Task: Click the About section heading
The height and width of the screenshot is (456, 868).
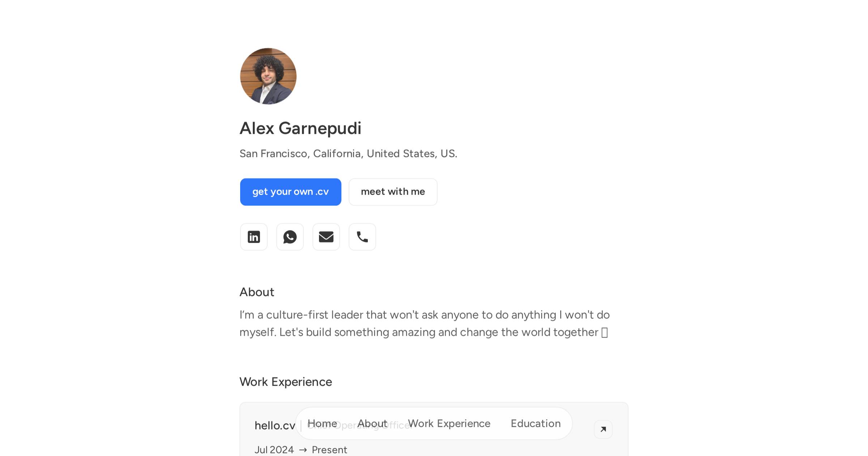Action: point(257,292)
